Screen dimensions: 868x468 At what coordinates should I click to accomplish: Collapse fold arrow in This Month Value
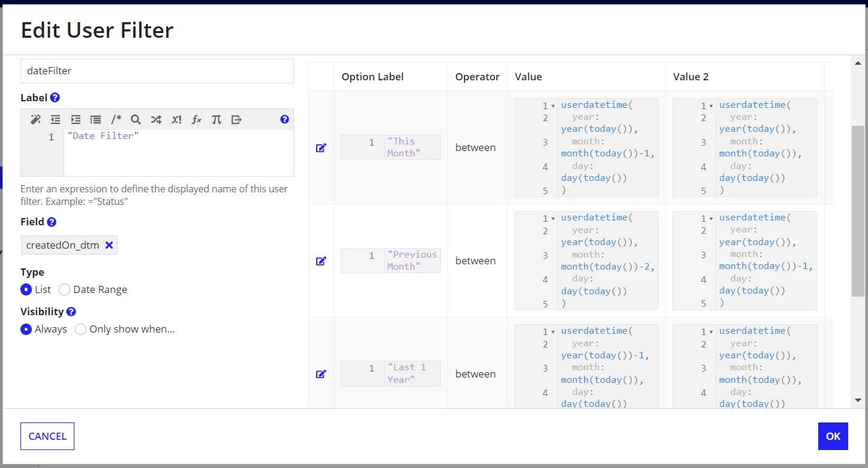tap(553, 106)
